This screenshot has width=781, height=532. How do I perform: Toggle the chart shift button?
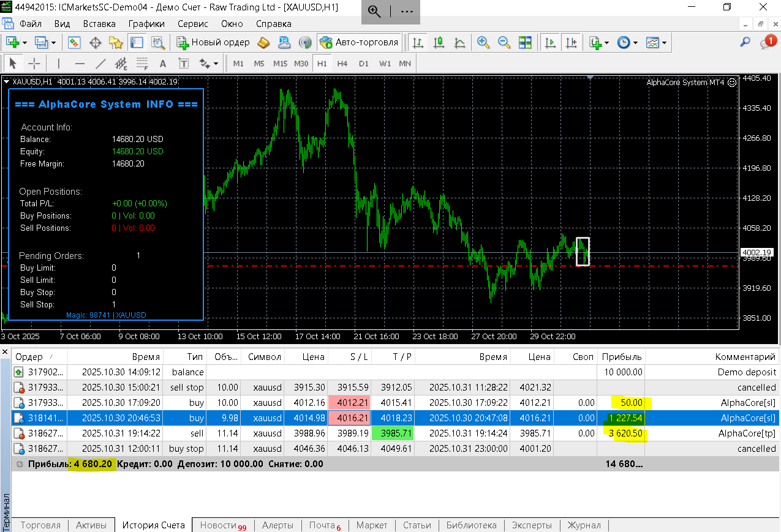click(571, 43)
